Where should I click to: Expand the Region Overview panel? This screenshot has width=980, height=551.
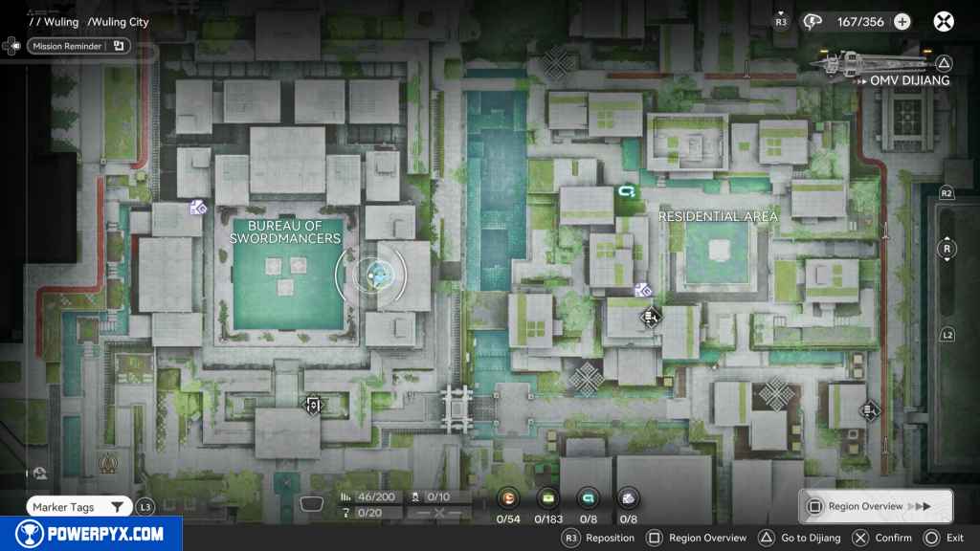[x=875, y=506]
